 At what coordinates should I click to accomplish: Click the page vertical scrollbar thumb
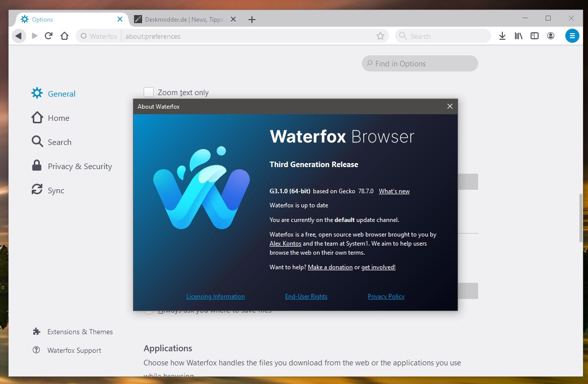click(581, 217)
